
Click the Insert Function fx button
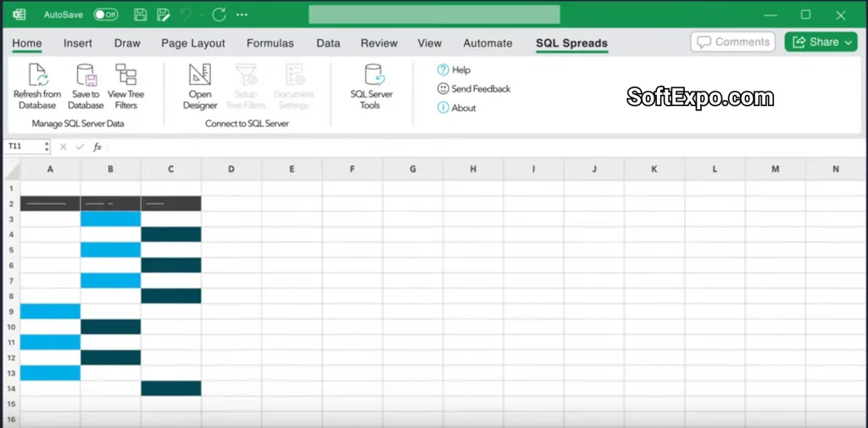point(97,147)
